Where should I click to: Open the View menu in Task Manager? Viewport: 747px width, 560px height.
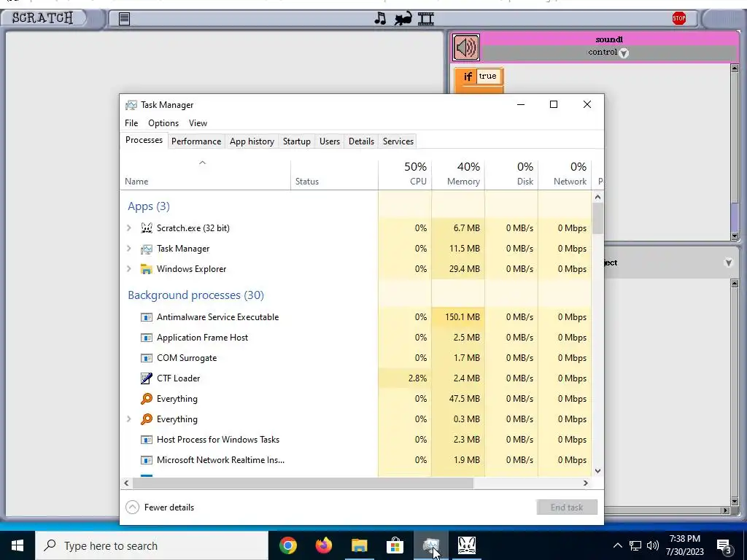[x=198, y=122]
